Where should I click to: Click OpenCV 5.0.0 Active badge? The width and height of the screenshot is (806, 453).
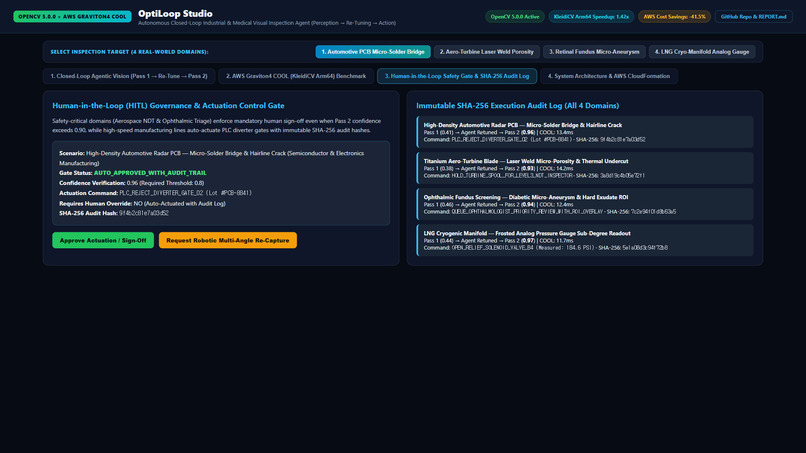[x=515, y=16]
